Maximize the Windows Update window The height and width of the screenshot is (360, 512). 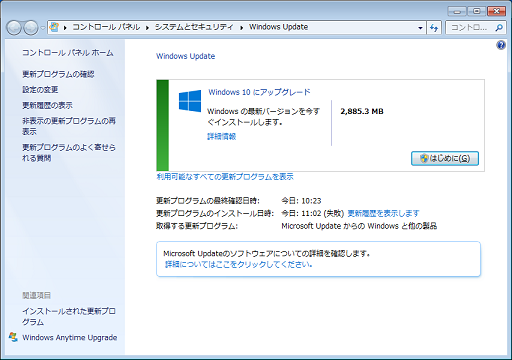point(477,11)
